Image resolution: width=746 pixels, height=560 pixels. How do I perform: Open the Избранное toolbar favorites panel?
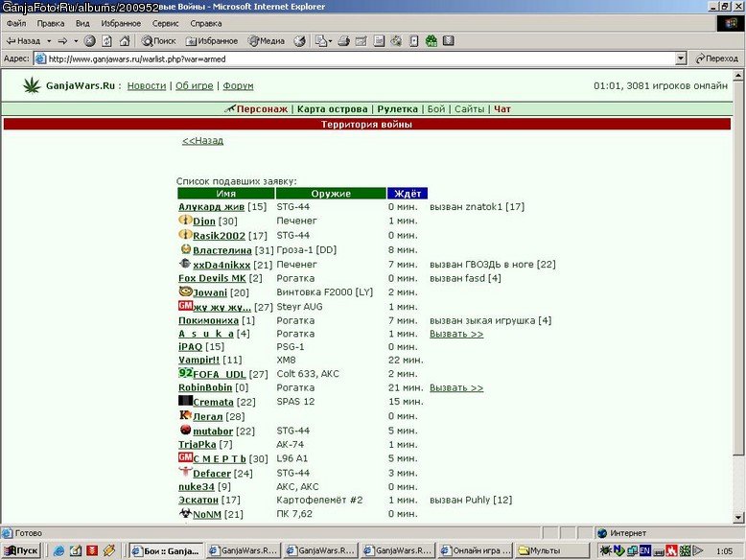point(212,41)
